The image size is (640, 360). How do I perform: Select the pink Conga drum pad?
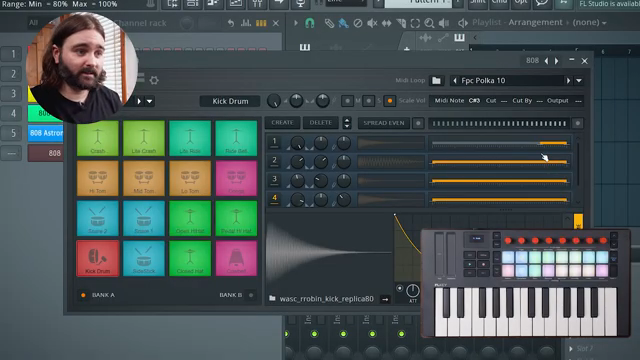236,178
